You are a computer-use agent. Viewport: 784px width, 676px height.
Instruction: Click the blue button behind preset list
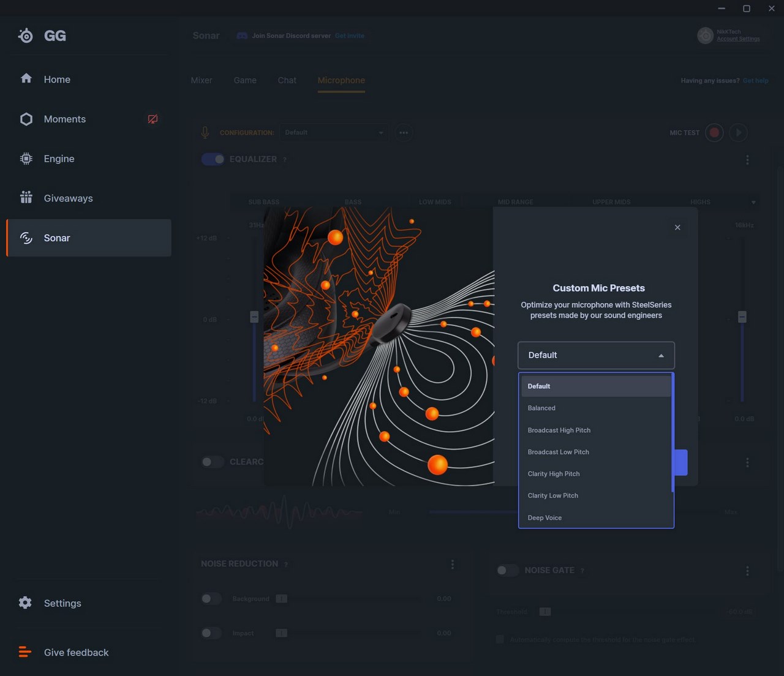pos(680,462)
